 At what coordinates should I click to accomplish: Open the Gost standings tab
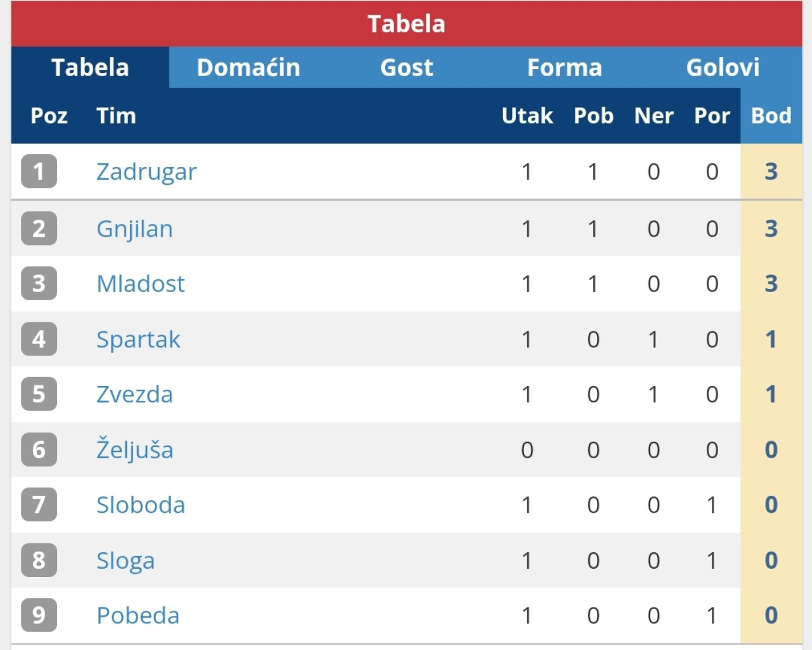(x=407, y=67)
